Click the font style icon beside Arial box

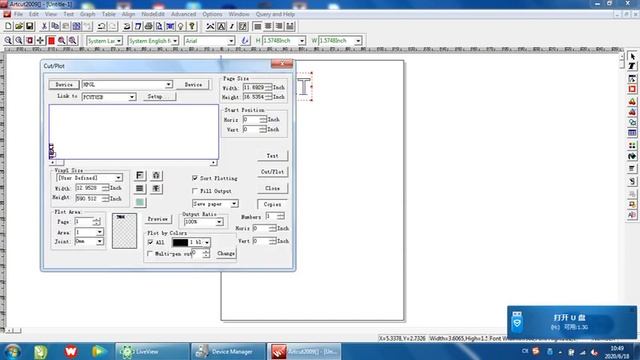click(x=245, y=40)
